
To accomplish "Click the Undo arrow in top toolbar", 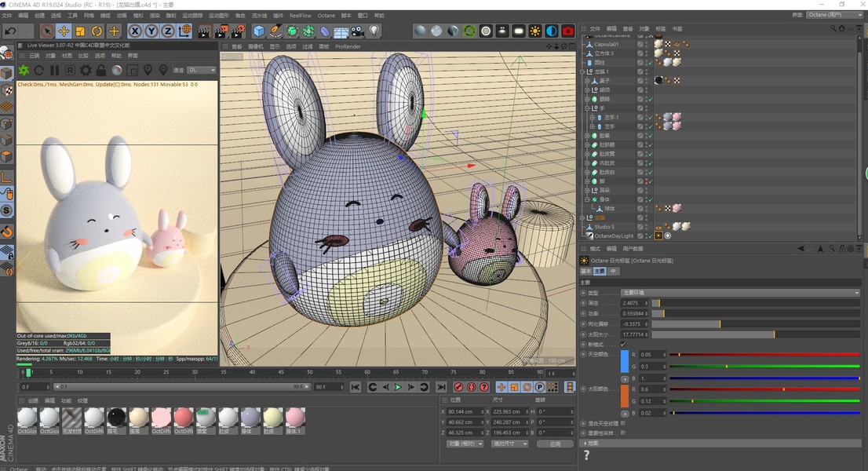I will click(x=10, y=31).
